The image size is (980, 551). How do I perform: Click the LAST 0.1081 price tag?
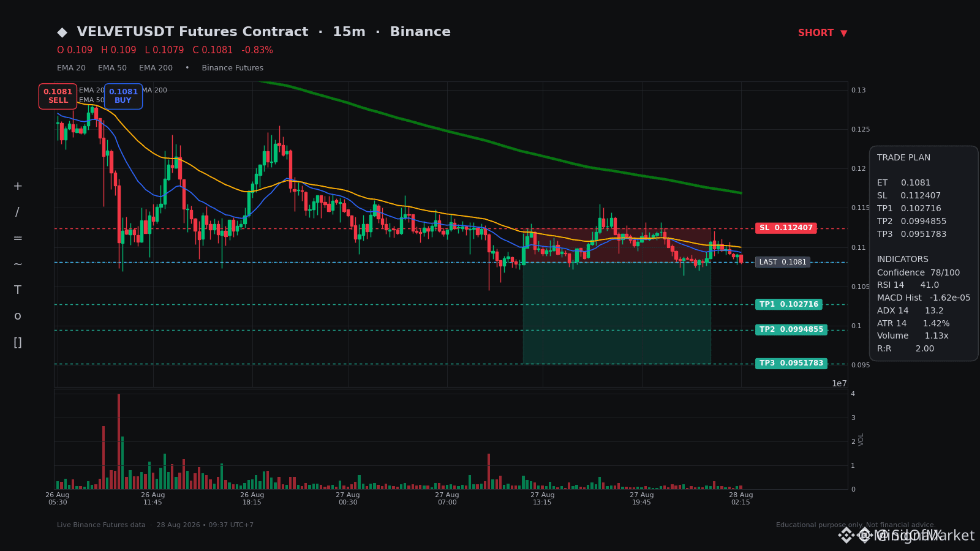pos(783,262)
